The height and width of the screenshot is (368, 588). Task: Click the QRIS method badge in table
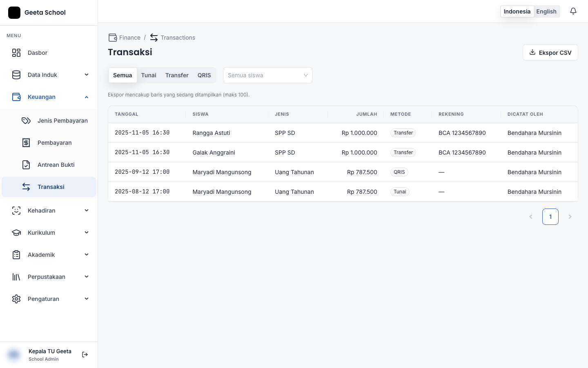399,172
